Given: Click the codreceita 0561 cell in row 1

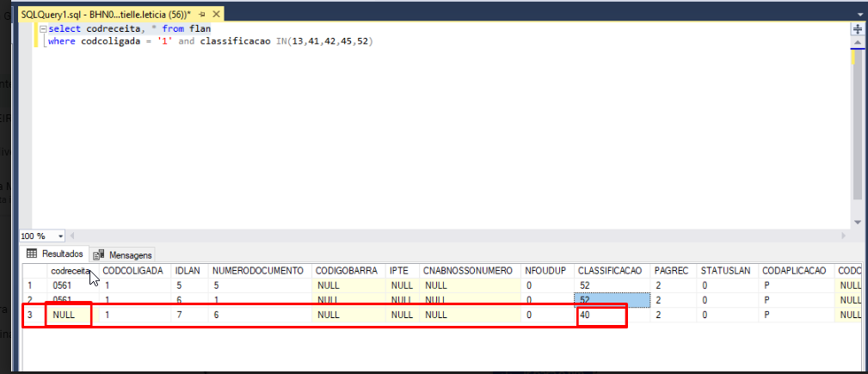Looking at the screenshot, I should 73,285.
